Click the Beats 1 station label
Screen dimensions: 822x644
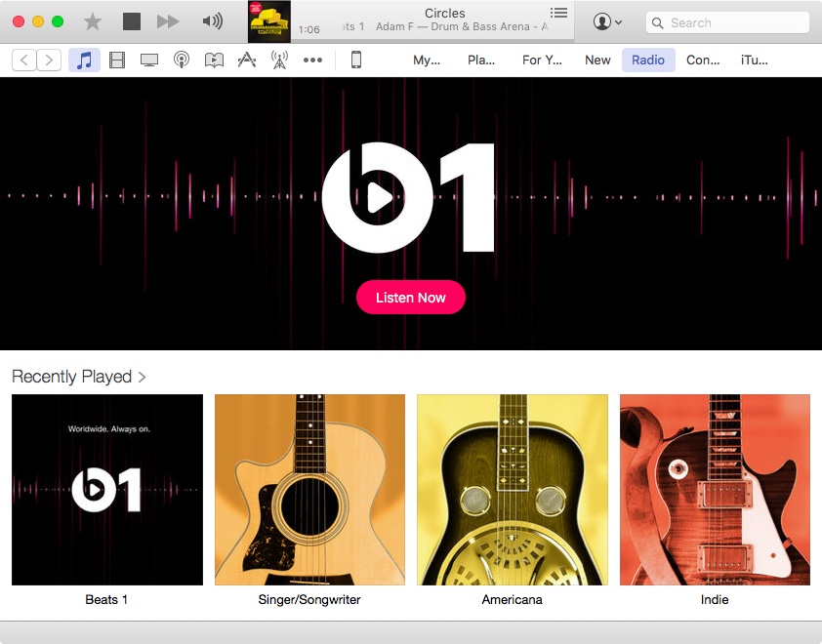coord(106,599)
